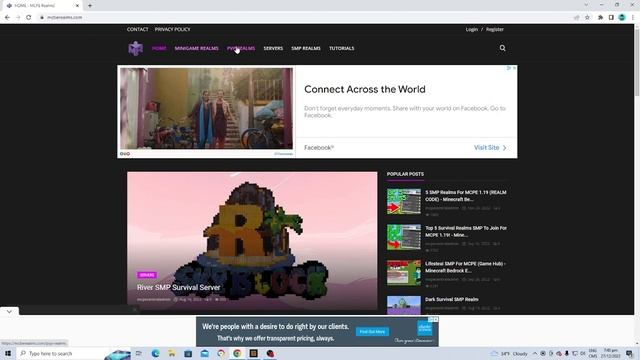640x360 pixels.
Task: Open the SERVERS navigation item
Action: tap(273, 48)
